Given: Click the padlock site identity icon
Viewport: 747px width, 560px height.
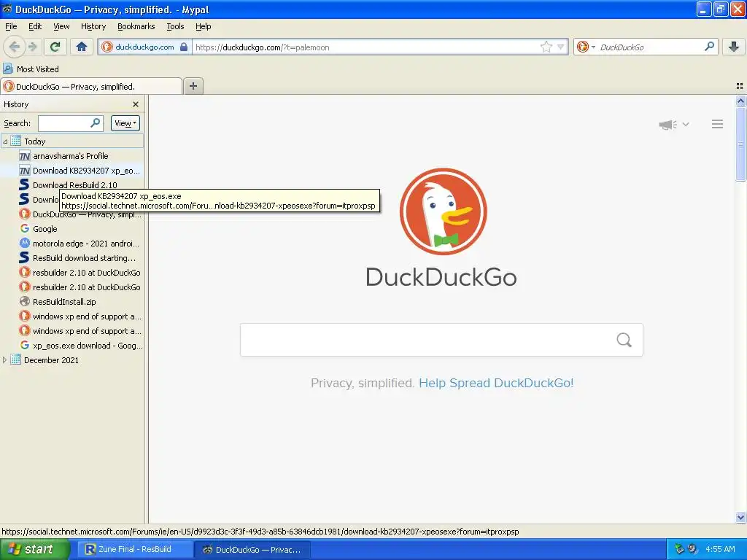Looking at the screenshot, I should point(183,47).
